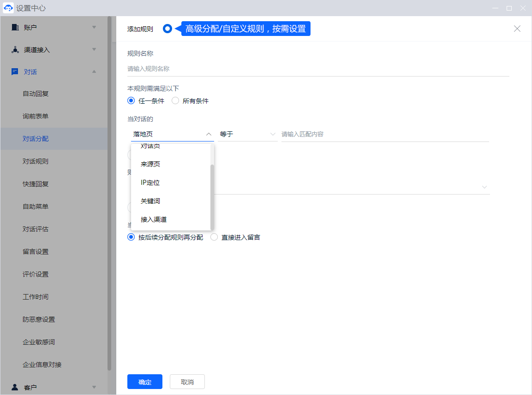The height and width of the screenshot is (395, 532).
Task: Open 评价设置 in sidebar
Action: pos(36,274)
